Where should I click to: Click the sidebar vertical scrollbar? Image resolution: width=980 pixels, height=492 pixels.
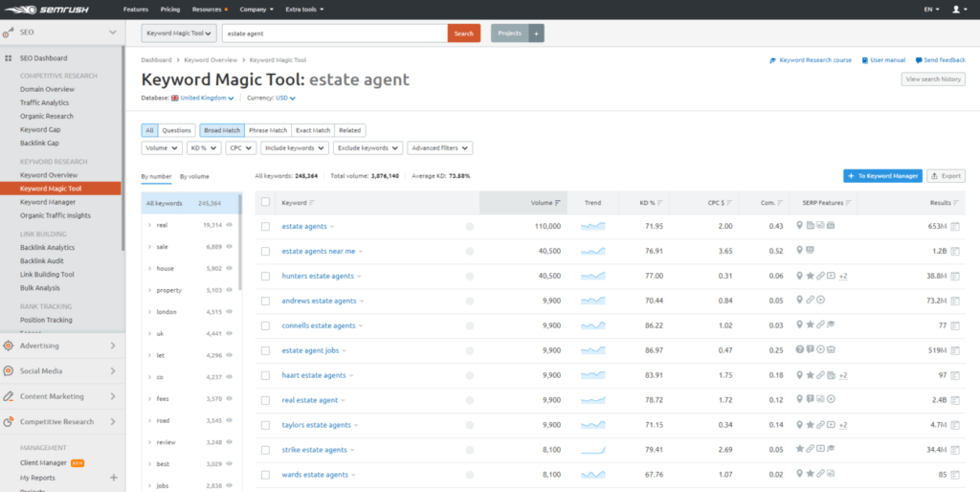pos(123,146)
